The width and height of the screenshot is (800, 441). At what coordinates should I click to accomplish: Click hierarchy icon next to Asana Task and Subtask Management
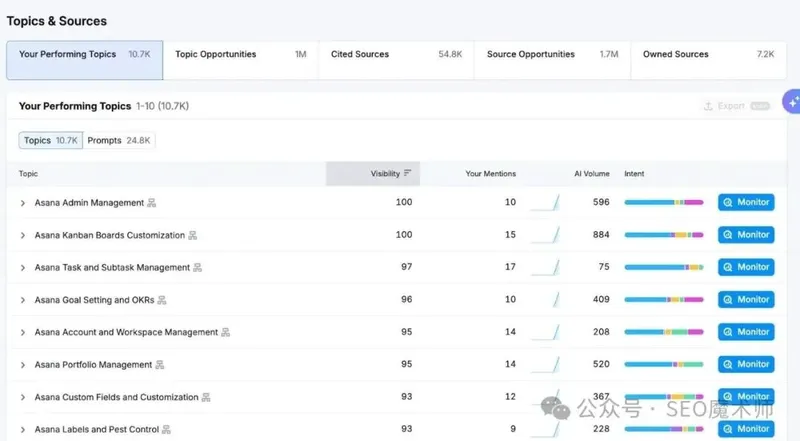[198, 268]
